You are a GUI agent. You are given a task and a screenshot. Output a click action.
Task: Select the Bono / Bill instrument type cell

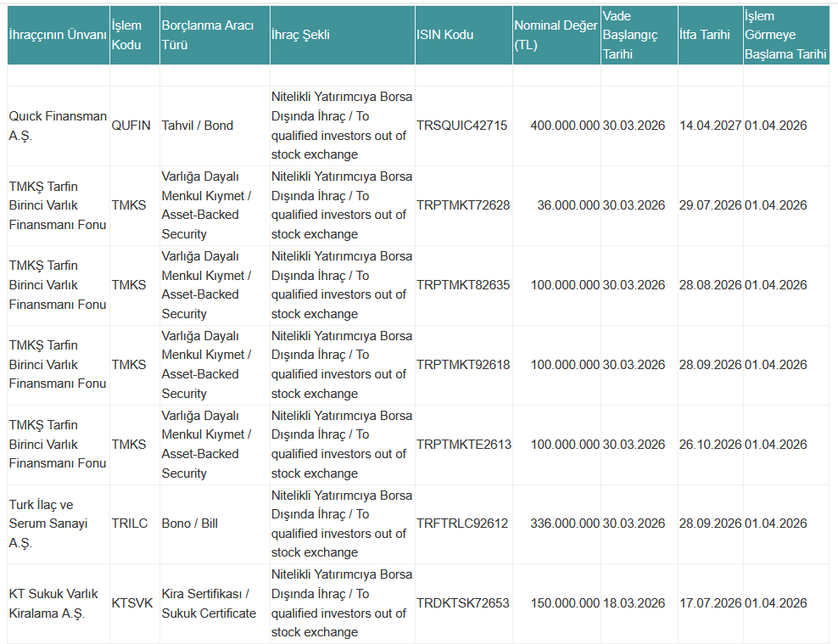[190, 524]
